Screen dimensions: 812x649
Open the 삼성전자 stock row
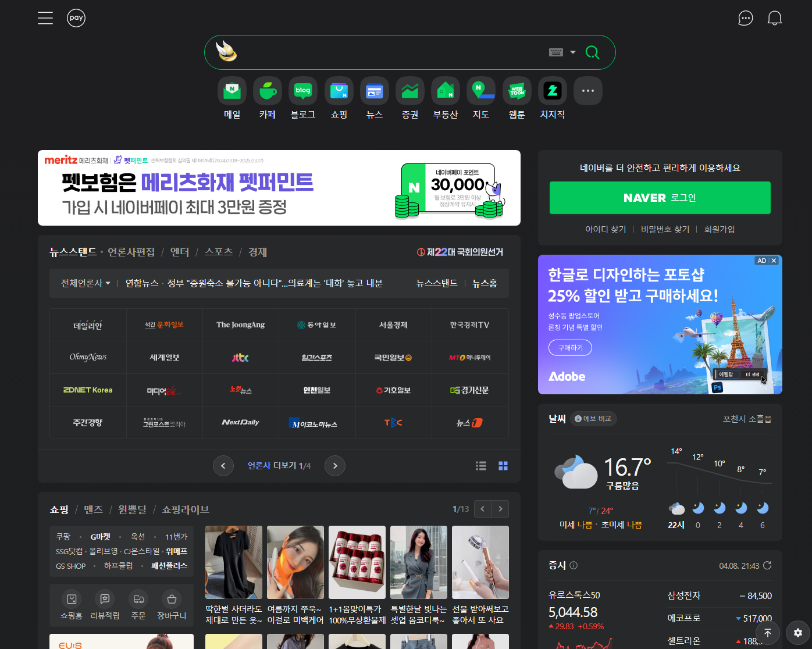click(720, 596)
